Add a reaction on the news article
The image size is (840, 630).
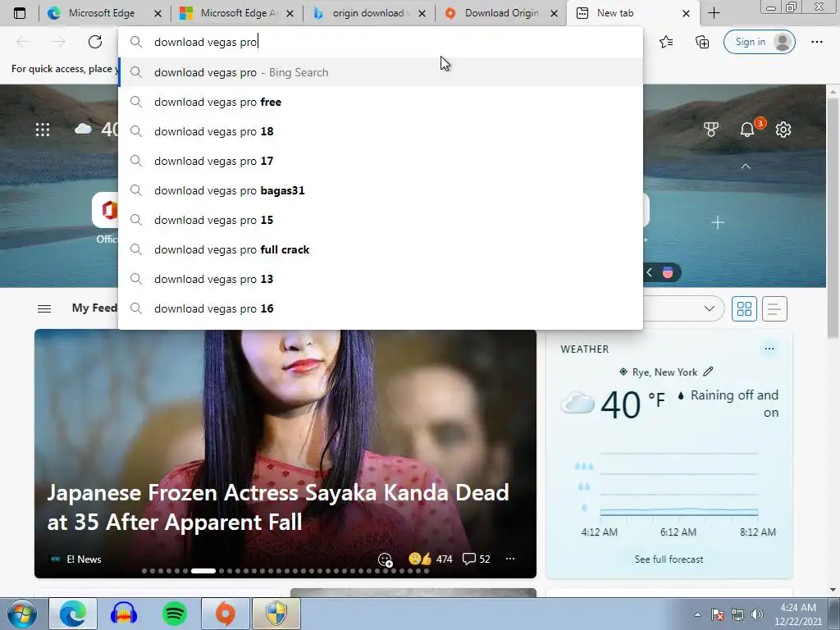[x=386, y=559]
